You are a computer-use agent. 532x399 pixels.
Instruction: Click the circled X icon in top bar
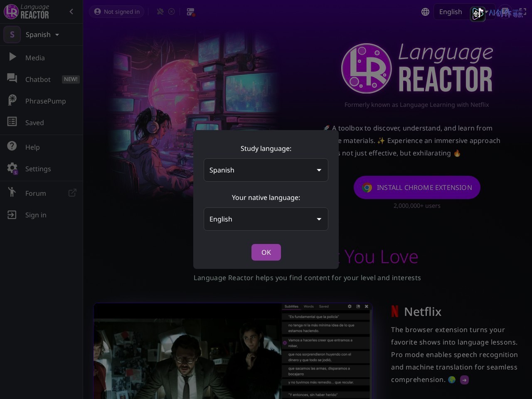point(171,12)
